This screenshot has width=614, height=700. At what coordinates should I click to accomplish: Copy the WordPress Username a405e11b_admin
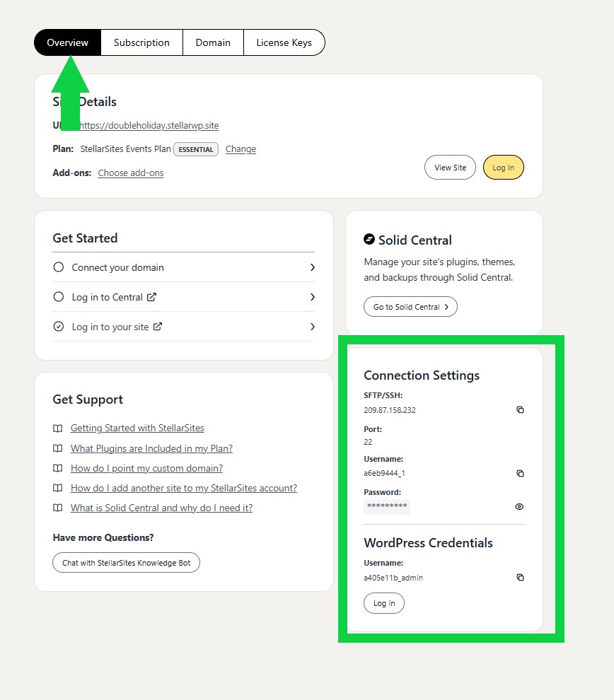tap(520, 577)
